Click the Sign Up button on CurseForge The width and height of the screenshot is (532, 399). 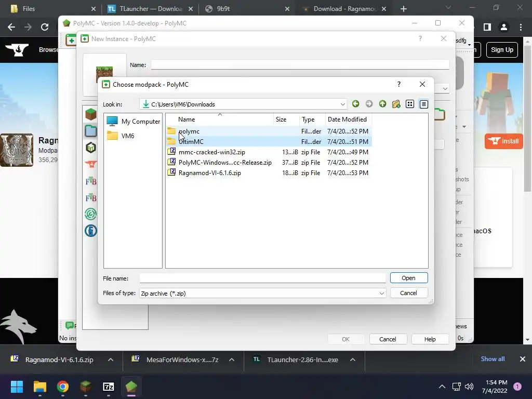point(502,49)
